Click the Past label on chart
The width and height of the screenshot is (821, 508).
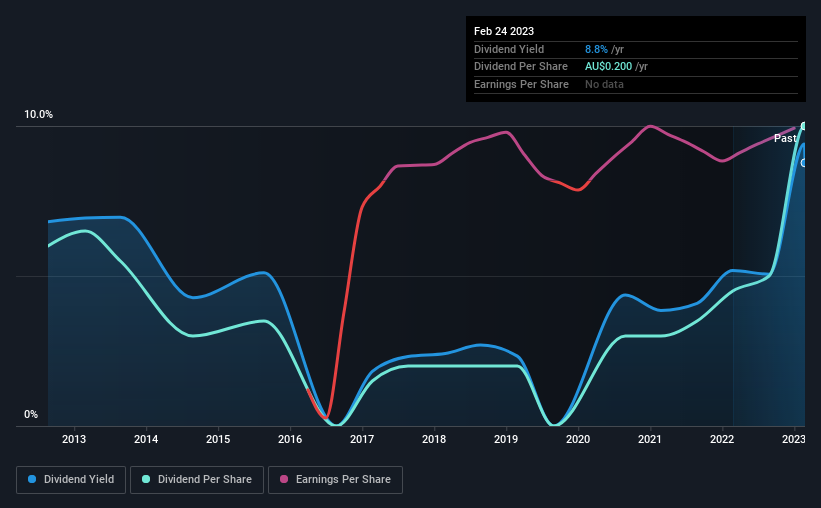tap(785, 138)
